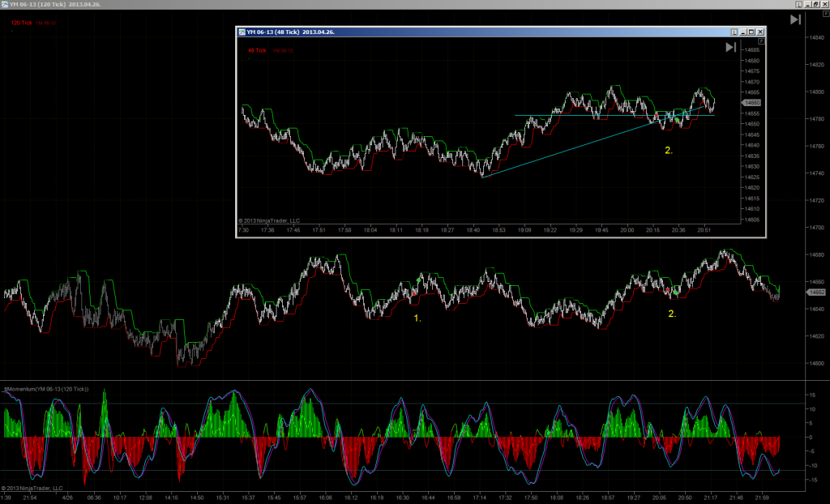Maximize the 48 Tick chart window
The height and width of the screenshot is (504, 830).
pos(751,32)
